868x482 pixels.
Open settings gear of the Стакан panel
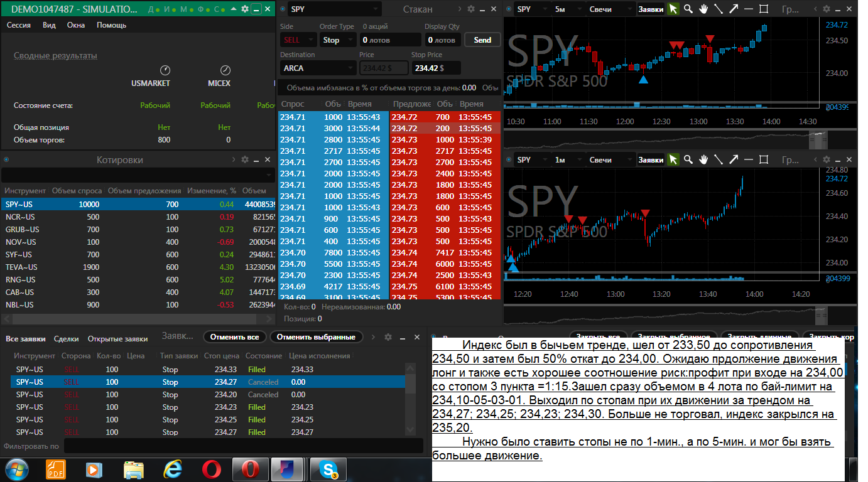[x=471, y=9]
